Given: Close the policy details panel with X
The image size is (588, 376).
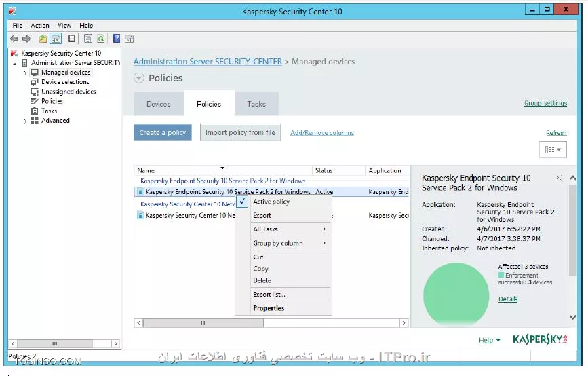Looking at the screenshot, I should click(x=559, y=178).
